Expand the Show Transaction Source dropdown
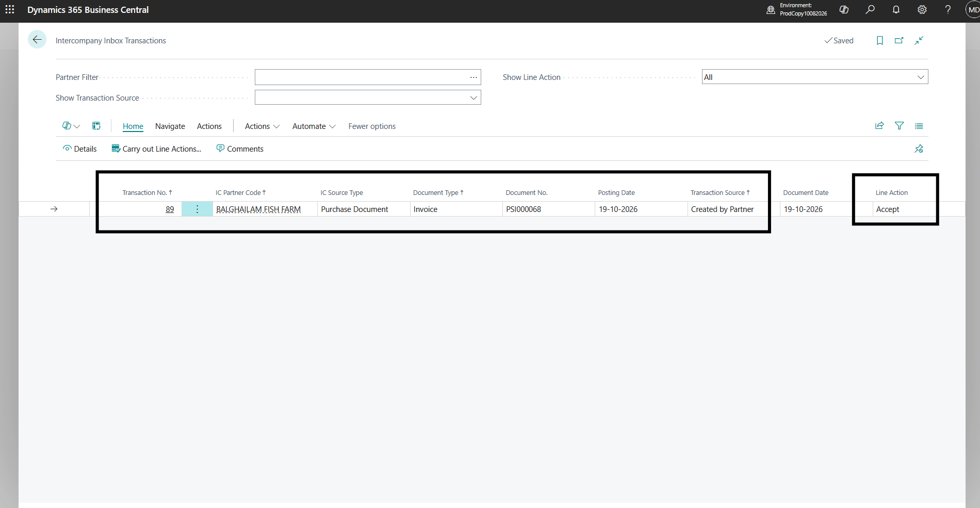The height and width of the screenshot is (508, 980). click(473, 97)
